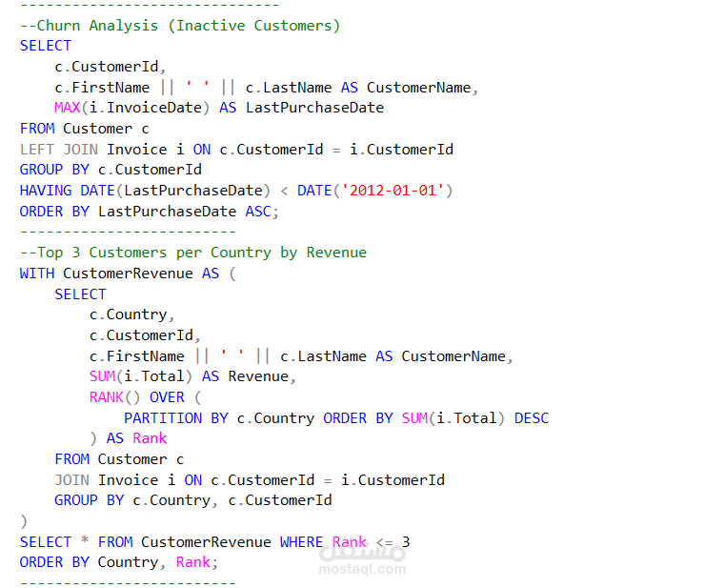Screen dimensions: 725x588
Task: Click the HAVING keyword
Action: (46, 191)
